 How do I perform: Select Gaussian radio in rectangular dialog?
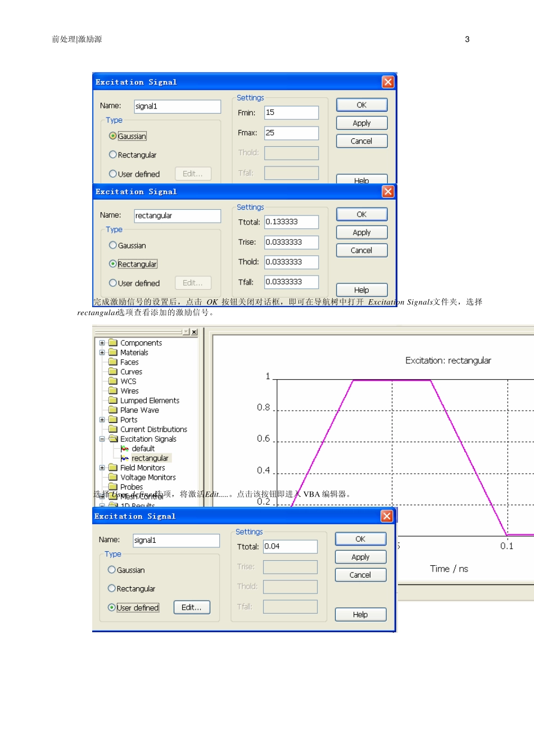[113, 245]
